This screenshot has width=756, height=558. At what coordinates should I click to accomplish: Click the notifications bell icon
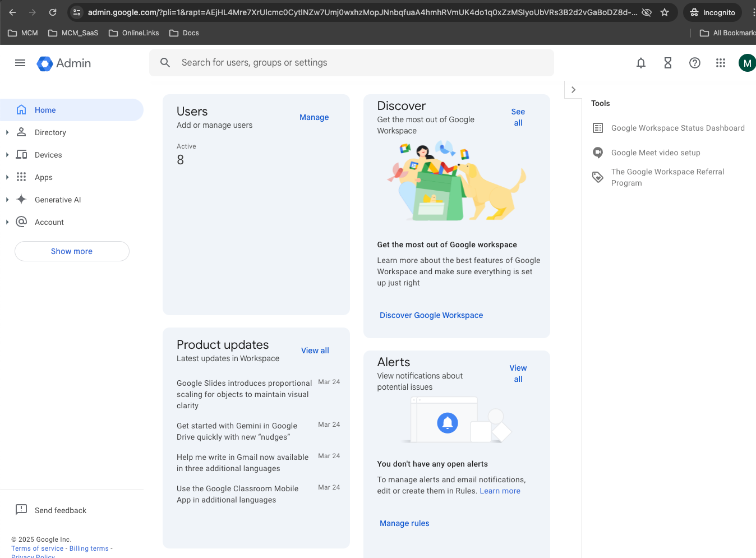click(x=641, y=63)
